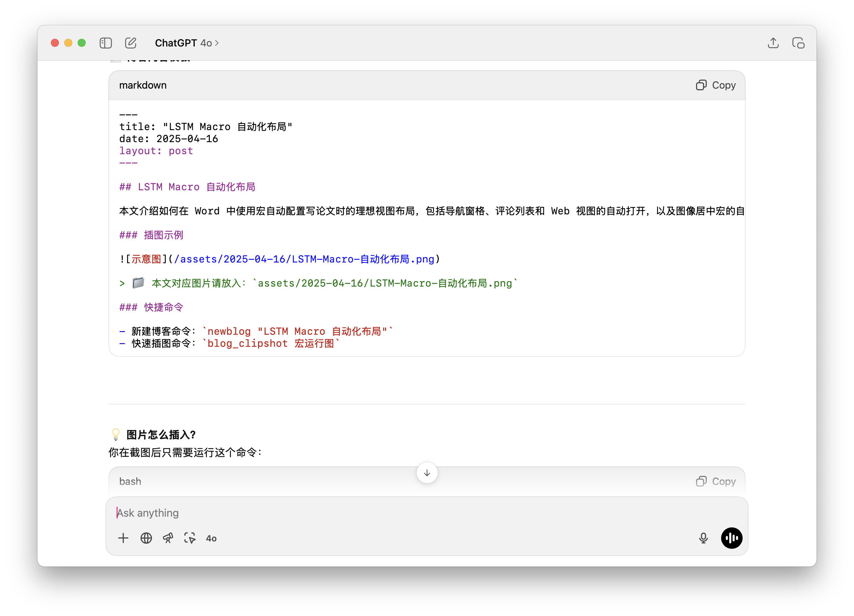This screenshot has height=616, width=854.
Task: Click the share upload icon
Action: tap(773, 43)
